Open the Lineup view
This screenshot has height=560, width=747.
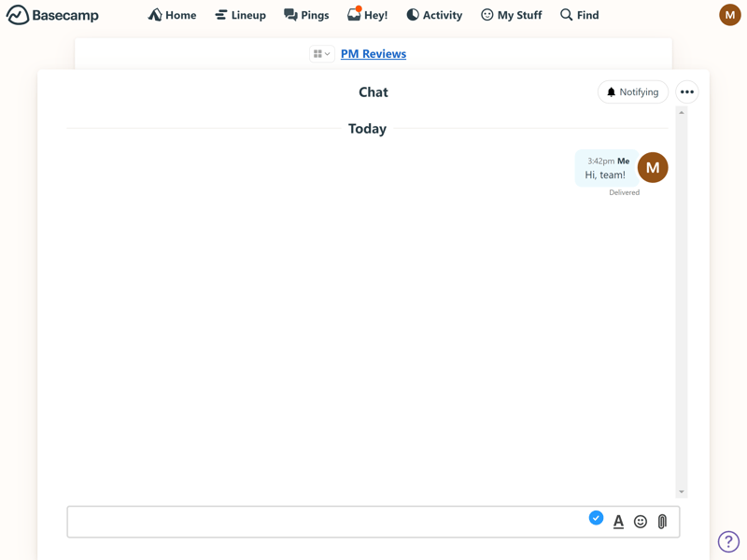coord(240,15)
